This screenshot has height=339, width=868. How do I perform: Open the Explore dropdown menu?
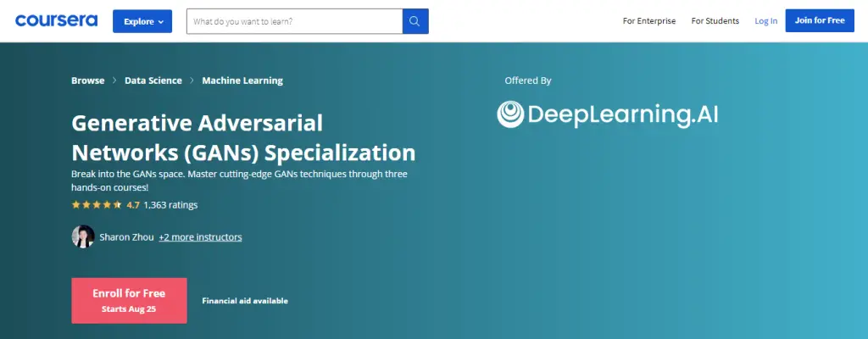142,21
